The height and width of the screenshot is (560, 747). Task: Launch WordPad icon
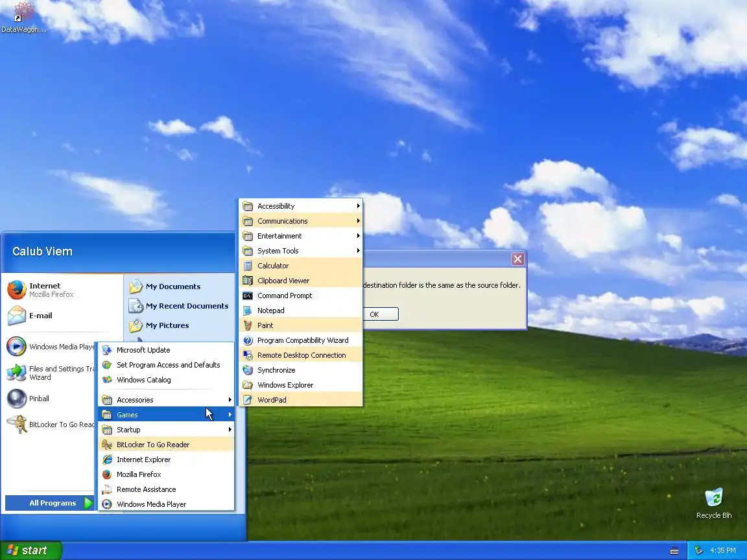(248, 400)
